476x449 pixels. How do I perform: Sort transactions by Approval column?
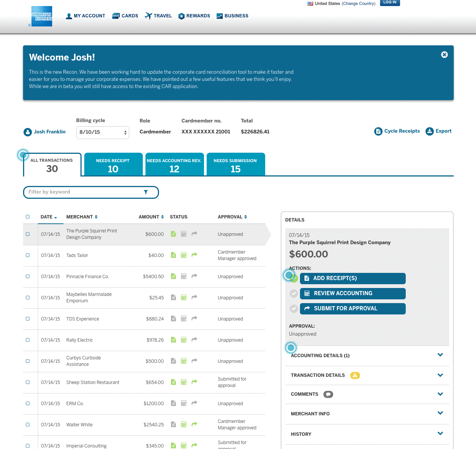pos(232,217)
